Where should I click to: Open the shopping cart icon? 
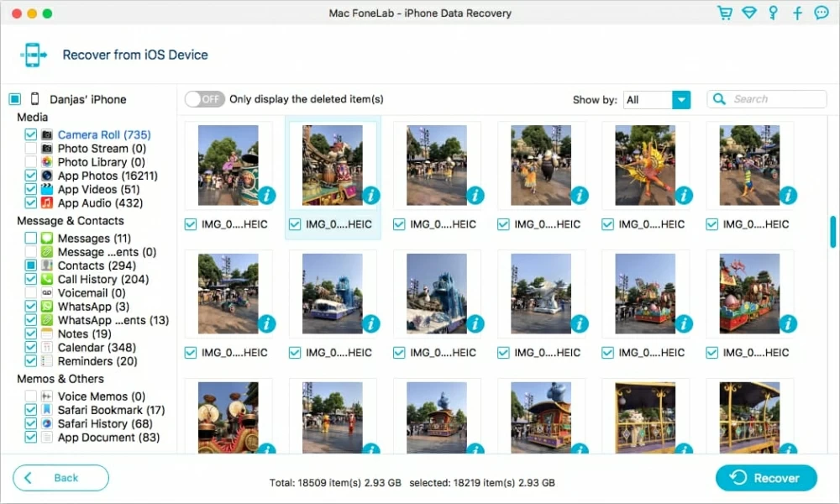724,13
